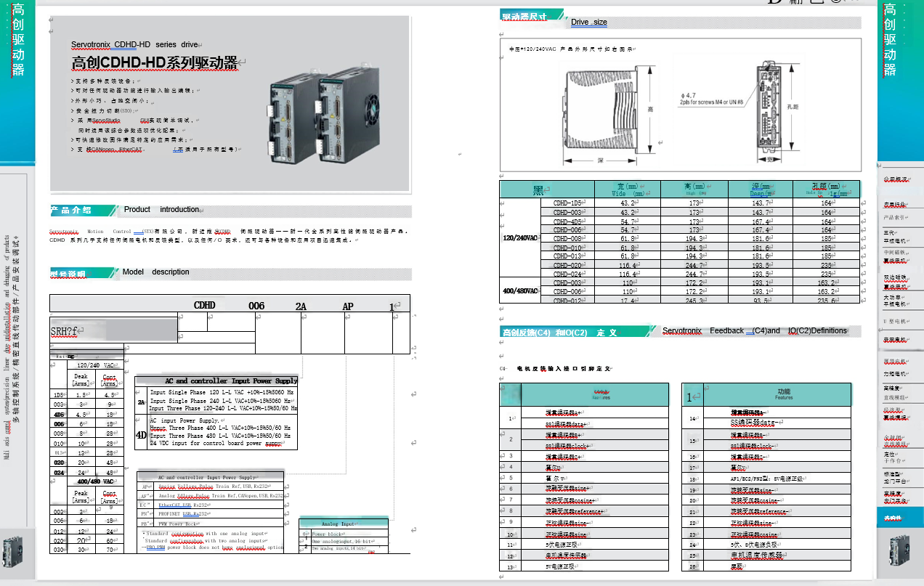Click the "2pls for screws M4 or UNI #8" annotation
This screenshot has height=586, width=924.
point(711,102)
